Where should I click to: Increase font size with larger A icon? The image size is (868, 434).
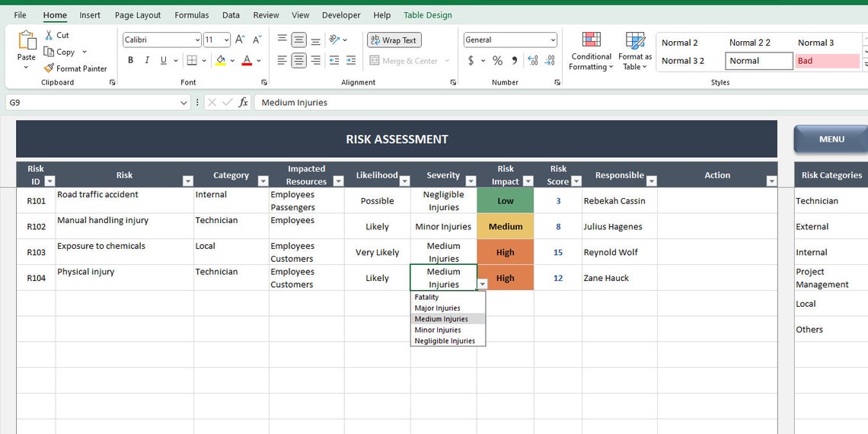click(x=240, y=40)
